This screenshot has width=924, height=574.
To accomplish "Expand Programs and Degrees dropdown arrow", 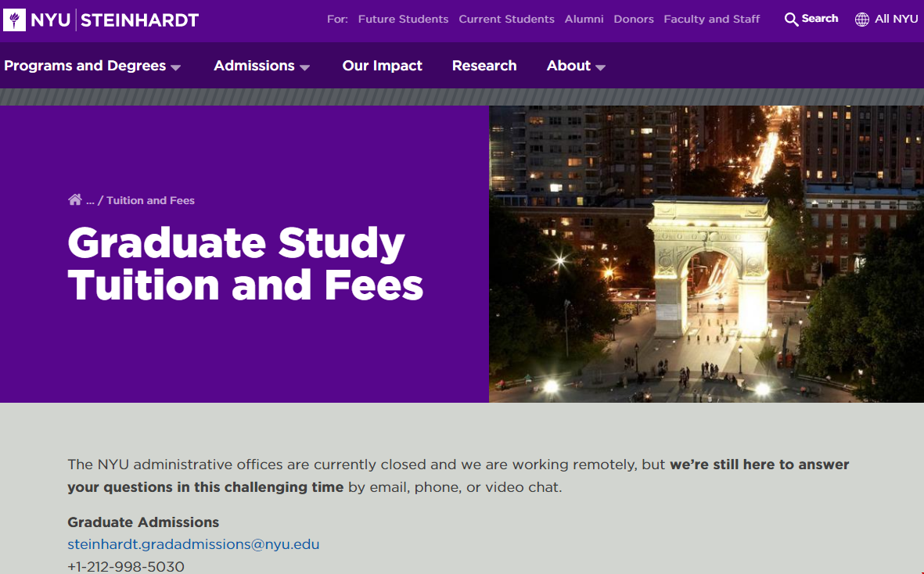I will 175,68.
